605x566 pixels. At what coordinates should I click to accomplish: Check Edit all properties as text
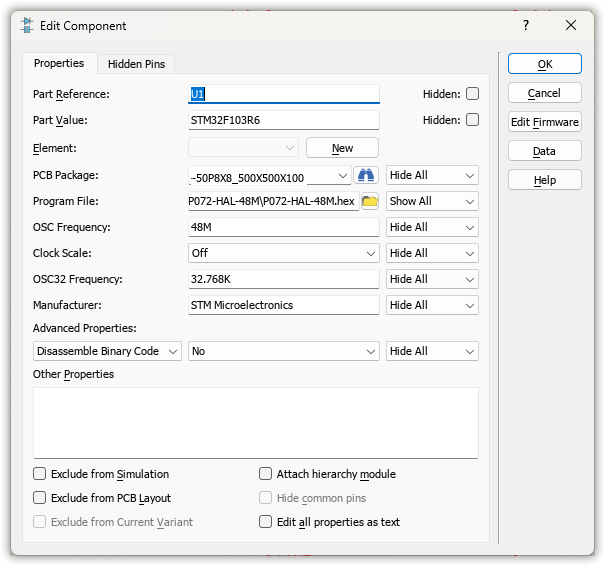265,521
